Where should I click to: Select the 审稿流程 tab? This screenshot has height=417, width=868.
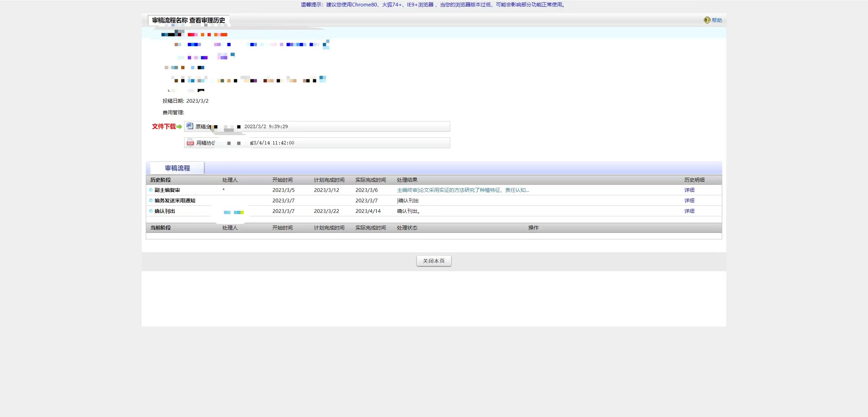[177, 168]
